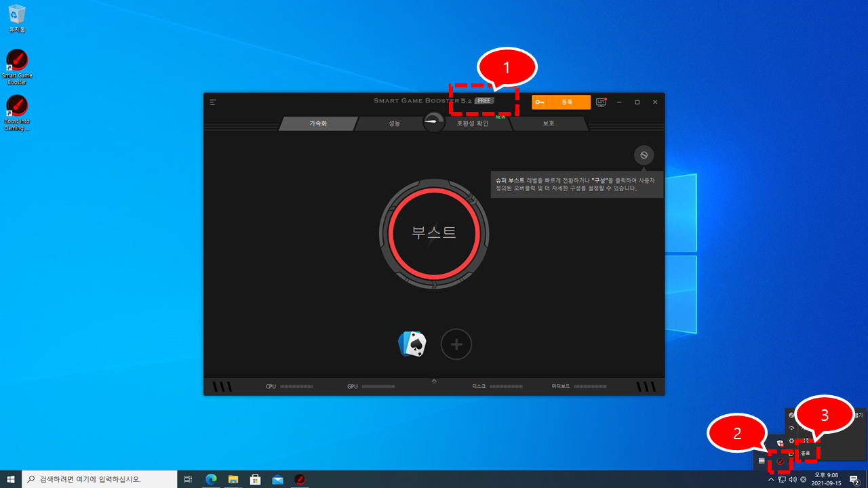Switch to the 호환성 확인 tab
The width and height of the screenshot is (868, 488).
(x=473, y=123)
